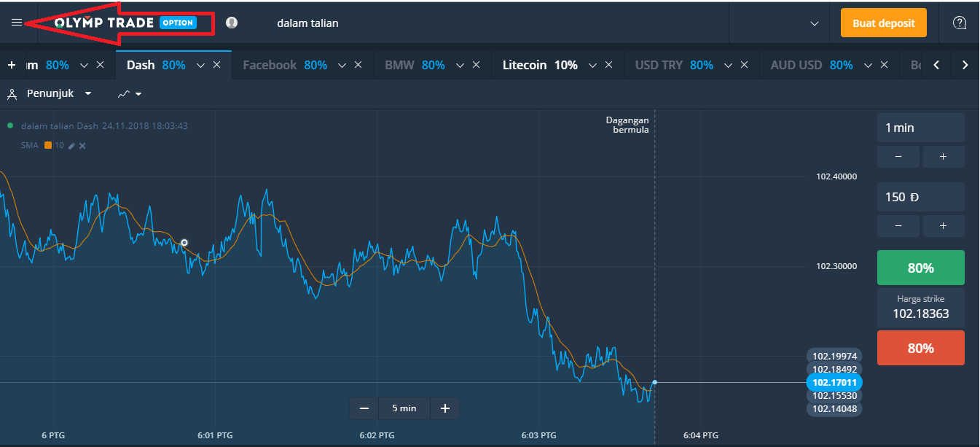Close the Litecoin tab
This screenshot has width=980, height=447.
pos(608,65)
